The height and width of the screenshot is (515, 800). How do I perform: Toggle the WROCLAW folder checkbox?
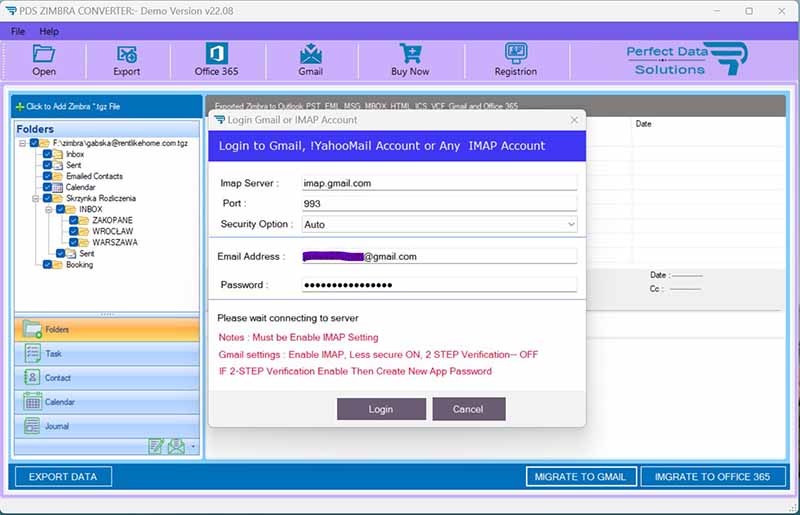[74, 231]
